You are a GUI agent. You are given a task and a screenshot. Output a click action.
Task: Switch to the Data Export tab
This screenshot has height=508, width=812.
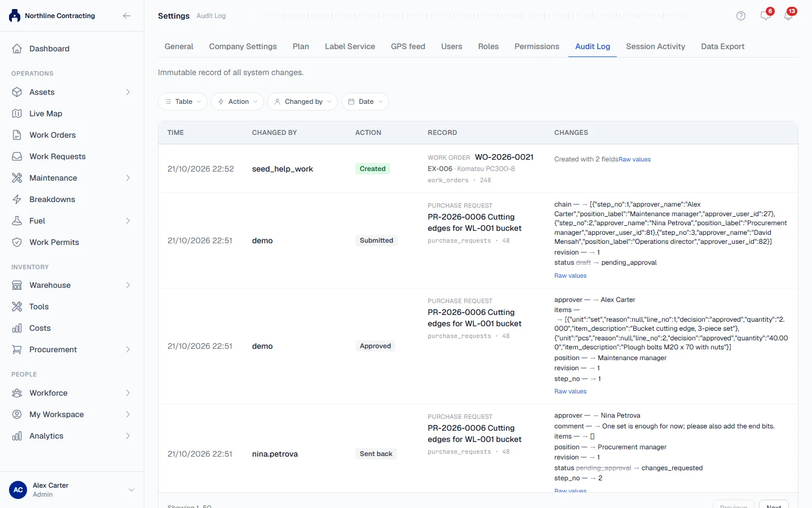(x=723, y=46)
